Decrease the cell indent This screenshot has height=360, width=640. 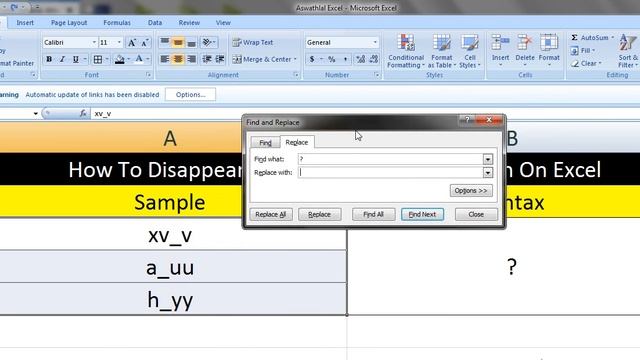(x=207, y=59)
